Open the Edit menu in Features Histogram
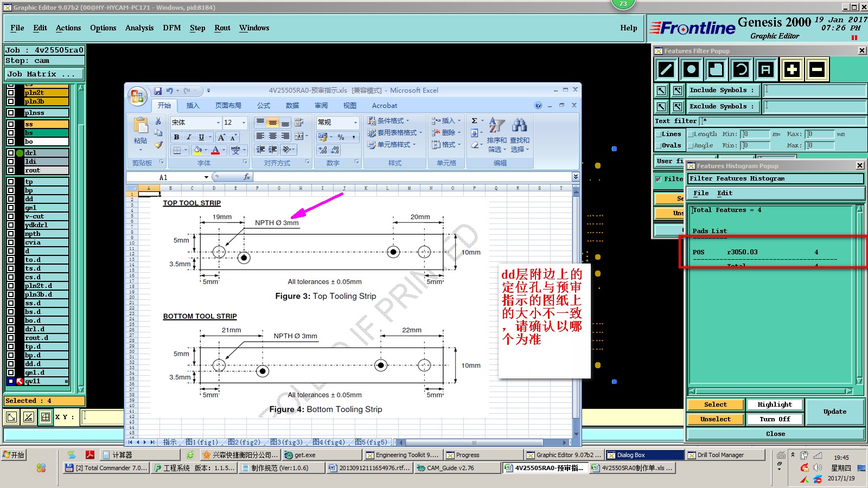868x488 pixels. click(725, 193)
